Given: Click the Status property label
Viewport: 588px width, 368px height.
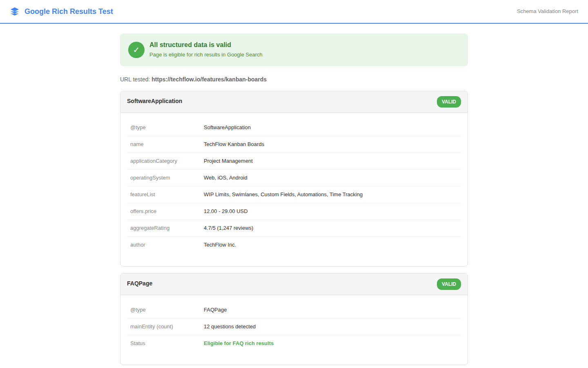Looking at the screenshot, I should tap(138, 343).
